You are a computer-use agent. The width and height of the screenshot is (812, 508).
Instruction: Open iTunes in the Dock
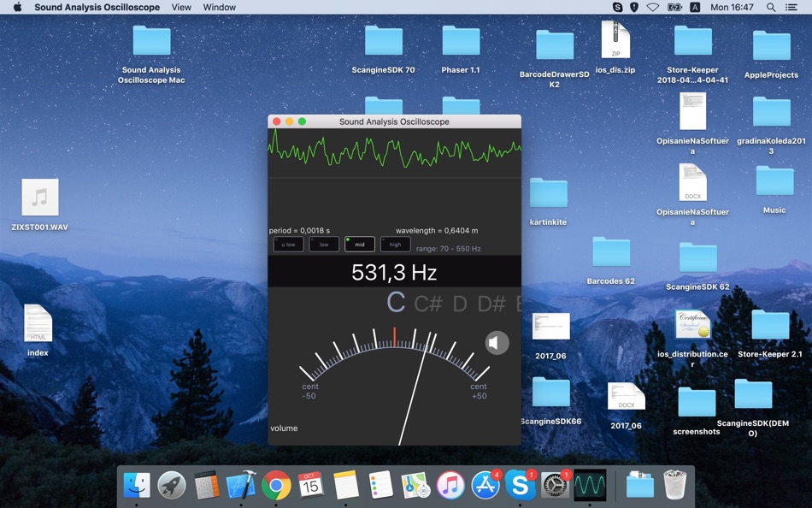tap(450, 485)
